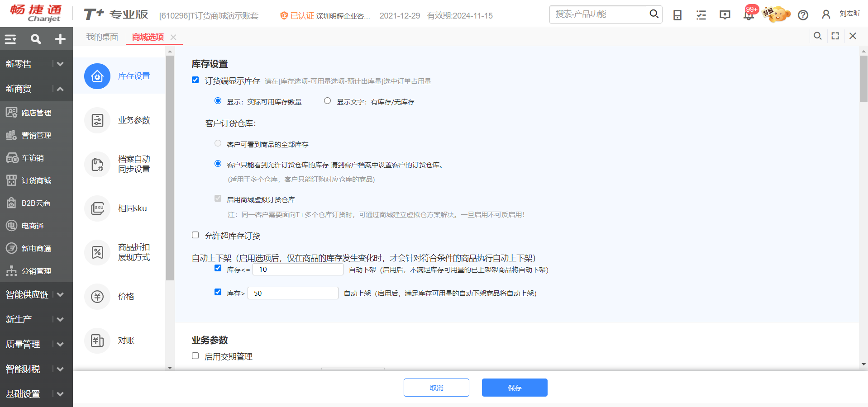Click account name [610296]T订货商城演示账套
The width and height of the screenshot is (868, 407).
pyautogui.click(x=209, y=16)
